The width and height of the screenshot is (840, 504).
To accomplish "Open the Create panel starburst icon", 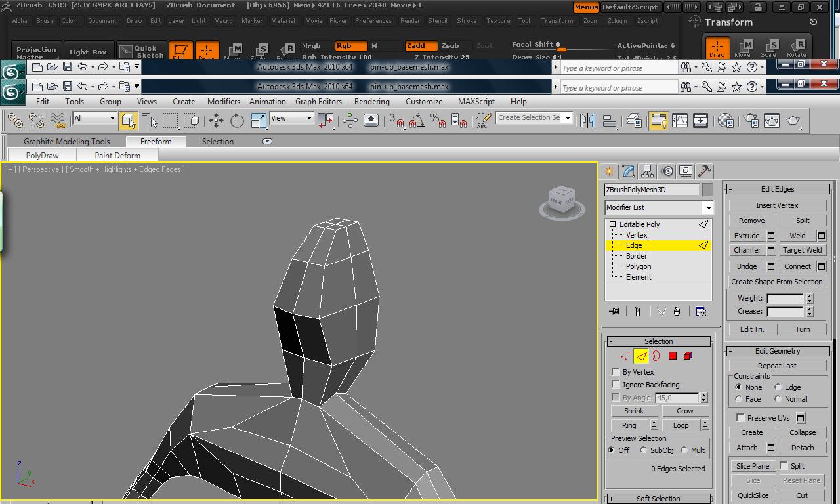I will point(609,171).
